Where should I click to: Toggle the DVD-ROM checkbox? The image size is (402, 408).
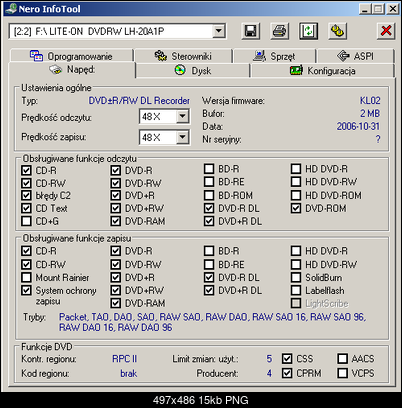(x=296, y=208)
